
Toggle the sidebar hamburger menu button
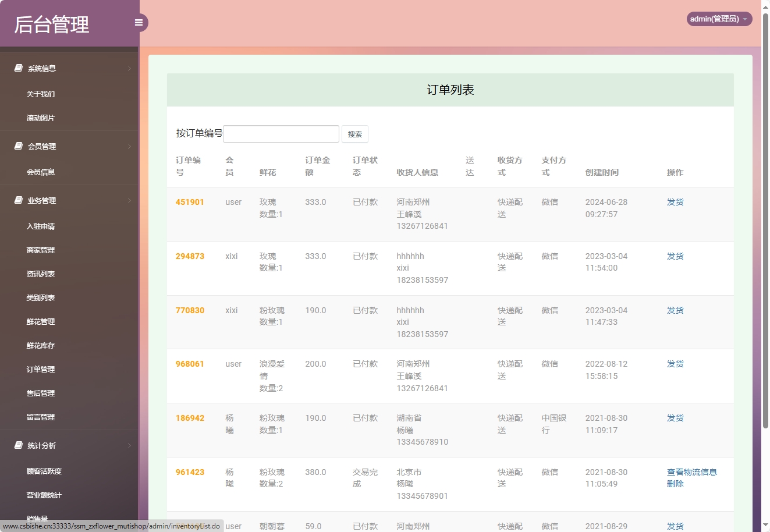139,23
